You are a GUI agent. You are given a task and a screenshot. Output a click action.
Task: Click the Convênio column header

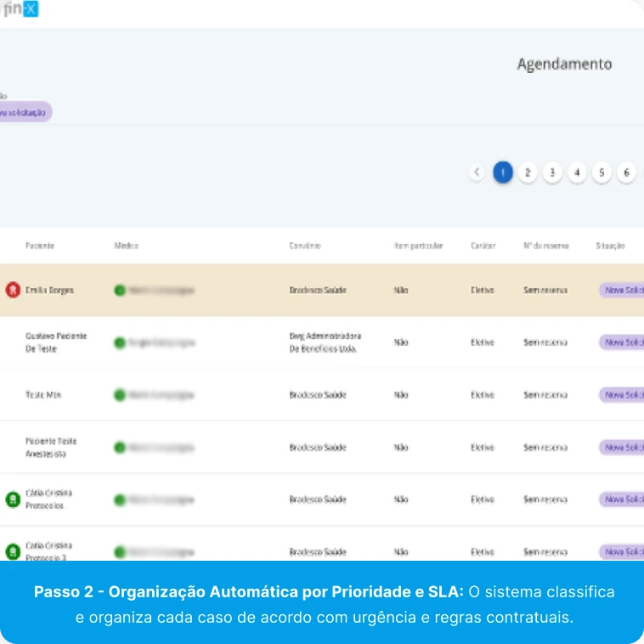(x=305, y=246)
